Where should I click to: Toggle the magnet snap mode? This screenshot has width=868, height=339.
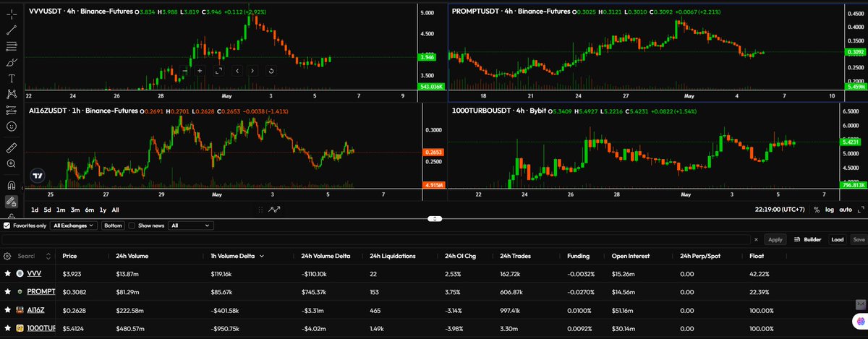12,184
